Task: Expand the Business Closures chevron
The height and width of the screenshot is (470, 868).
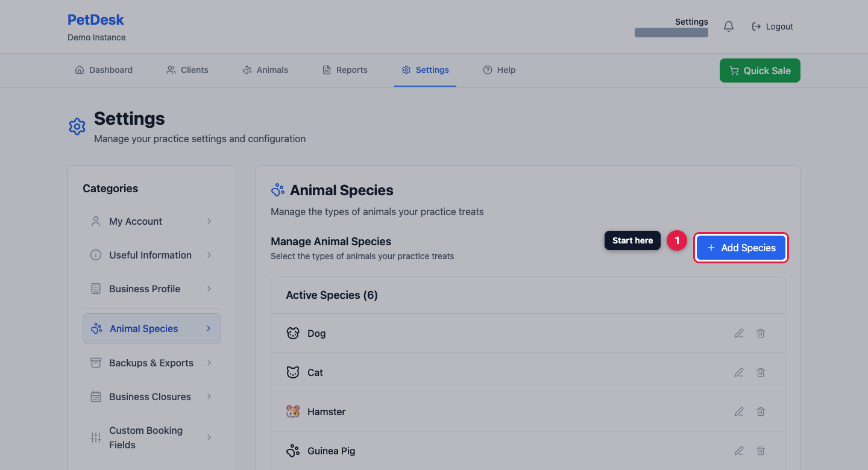Action: point(209,396)
